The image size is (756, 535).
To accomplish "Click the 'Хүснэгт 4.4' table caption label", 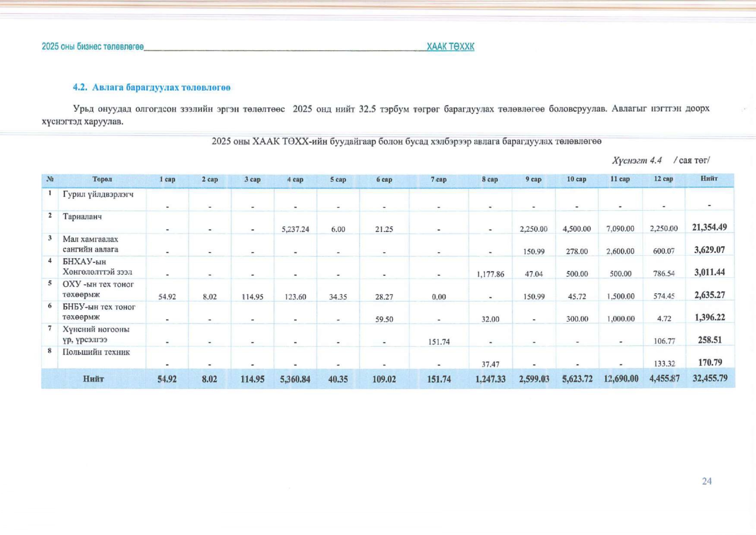I will 636,161.
